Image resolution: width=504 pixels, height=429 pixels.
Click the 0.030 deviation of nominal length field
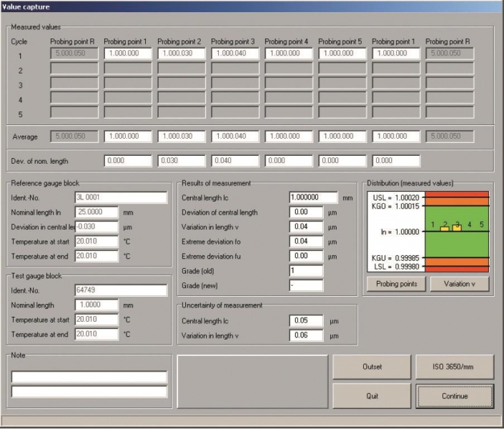click(182, 161)
